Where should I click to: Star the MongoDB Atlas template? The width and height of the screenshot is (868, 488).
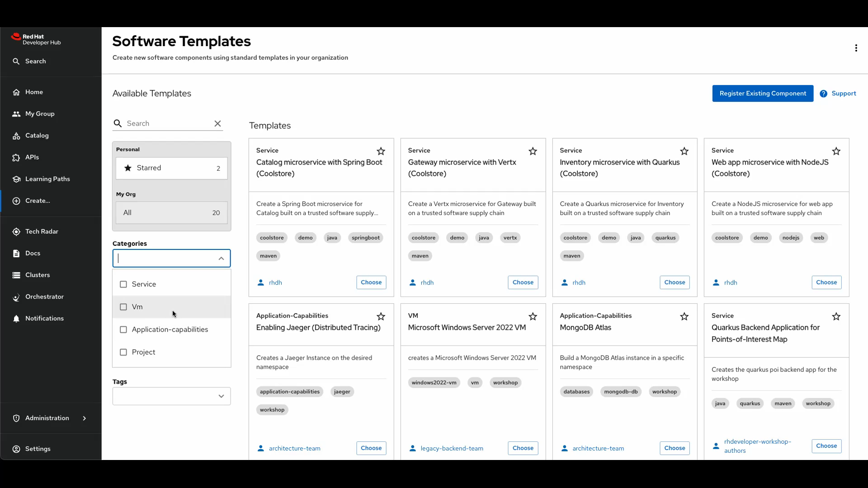pyautogui.click(x=684, y=316)
